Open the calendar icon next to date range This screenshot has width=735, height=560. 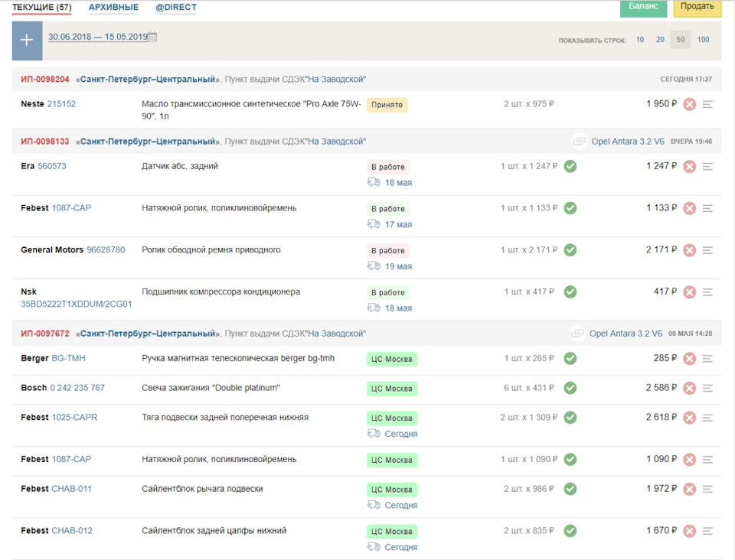click(152, 37)
